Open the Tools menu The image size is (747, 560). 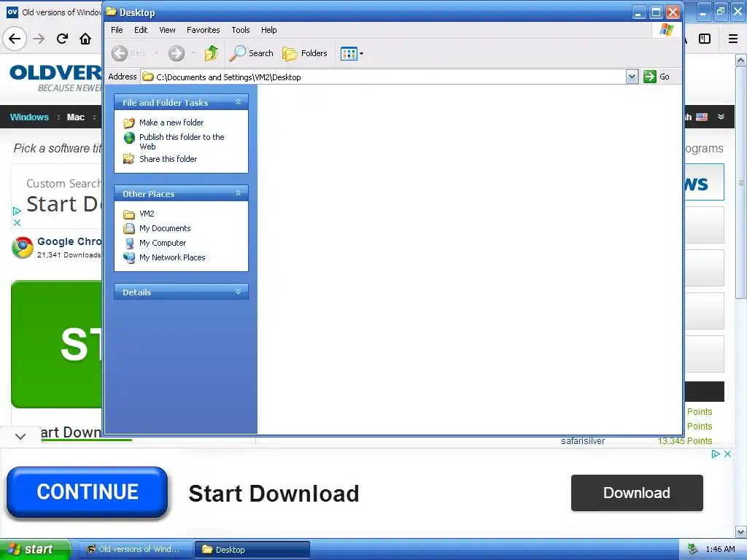(241, 30)
